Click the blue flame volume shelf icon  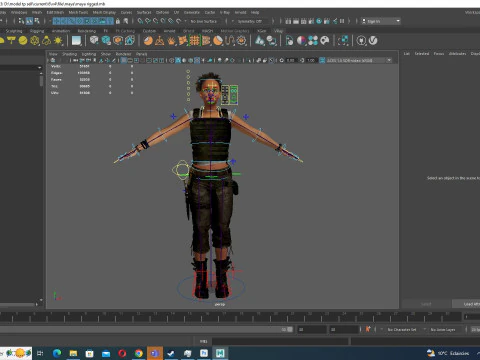[x=130, y=41]
